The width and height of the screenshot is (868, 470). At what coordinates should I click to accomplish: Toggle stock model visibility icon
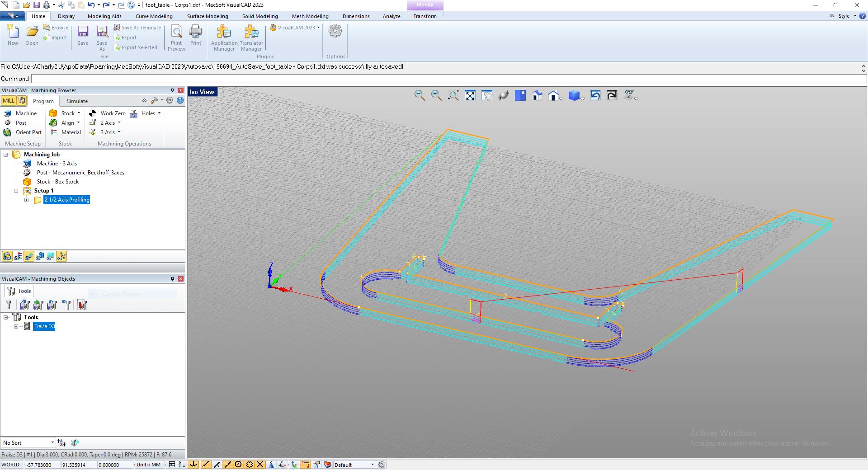click(x=7, y=257)
